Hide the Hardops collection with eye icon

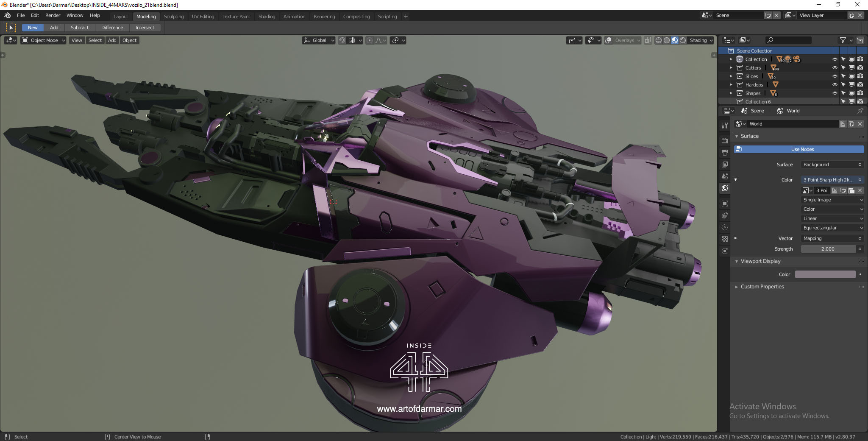[835, 85]
